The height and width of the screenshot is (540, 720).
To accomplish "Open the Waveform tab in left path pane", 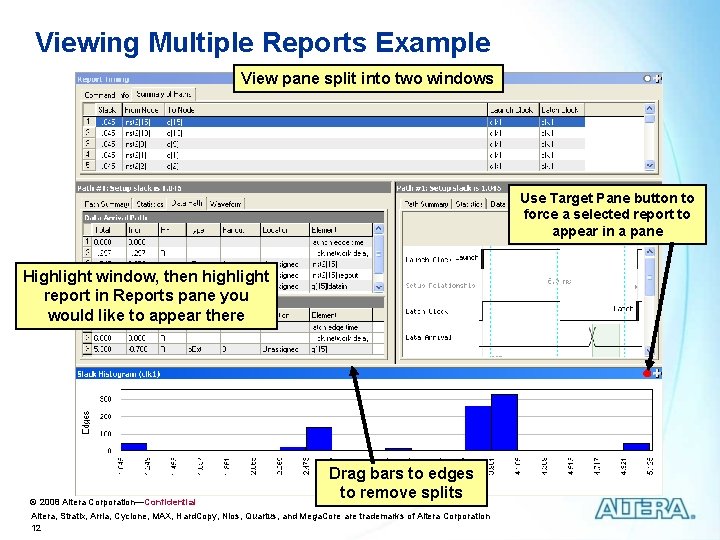I will (x=225, y=203).
